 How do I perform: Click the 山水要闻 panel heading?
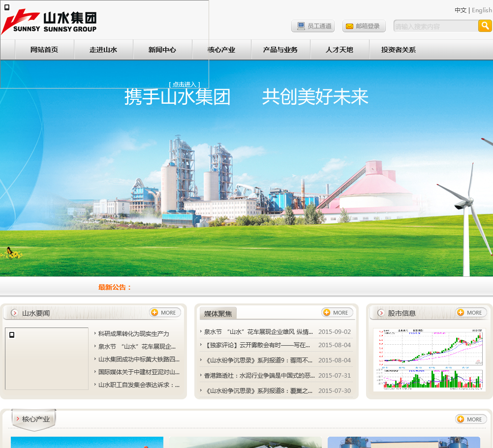[36, 313]
